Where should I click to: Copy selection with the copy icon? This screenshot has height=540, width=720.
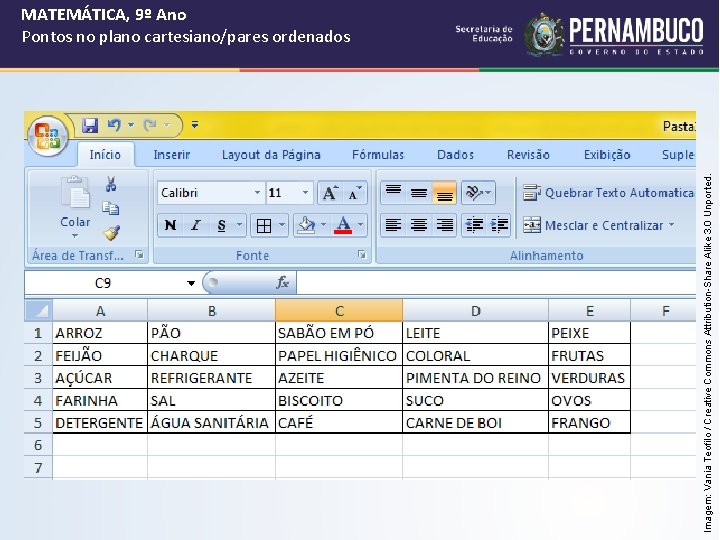[x=111, y=208]
